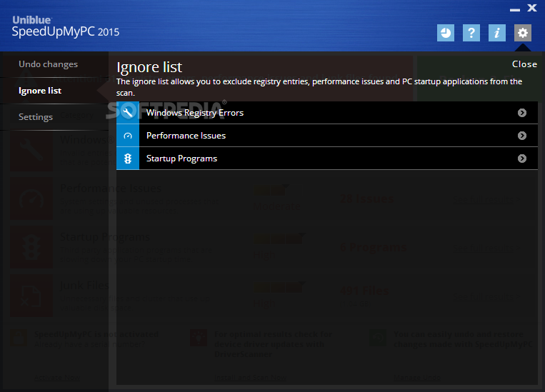
Task: Click the wrench icon for Registry Errors
Action: coord(128,113)
